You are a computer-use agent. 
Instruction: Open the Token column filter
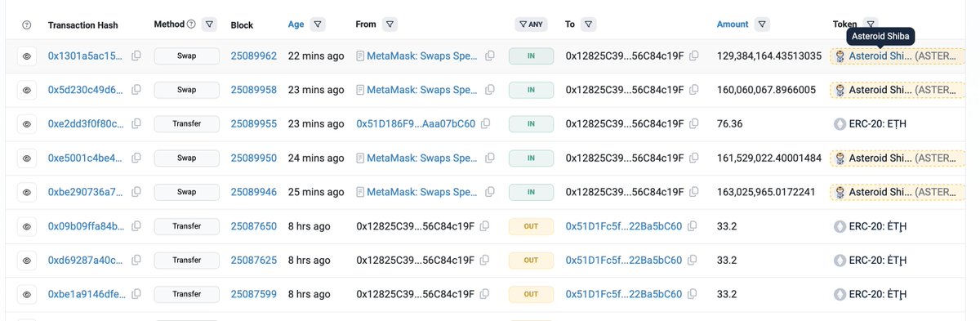pos(871,25)
